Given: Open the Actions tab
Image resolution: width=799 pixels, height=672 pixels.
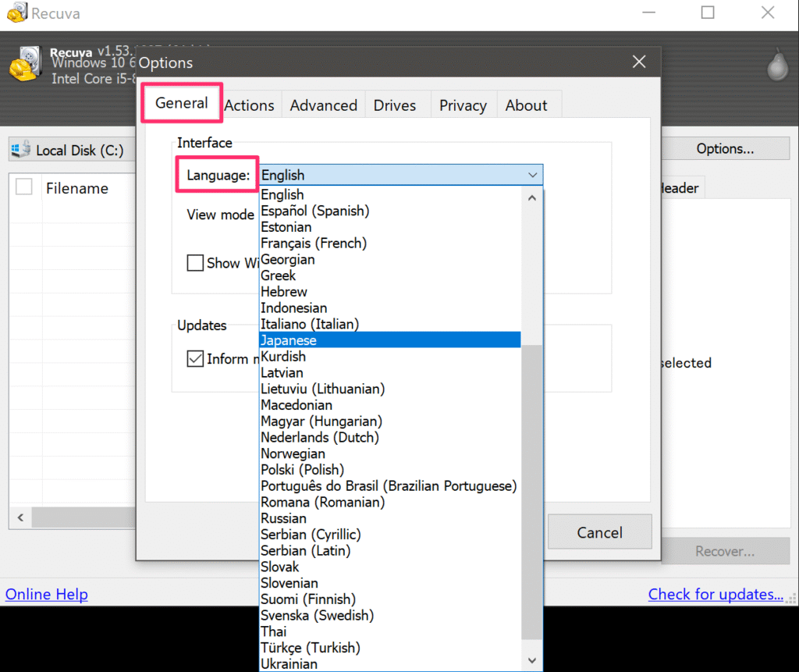Looking at the screenshot, I should coord(249,105).
